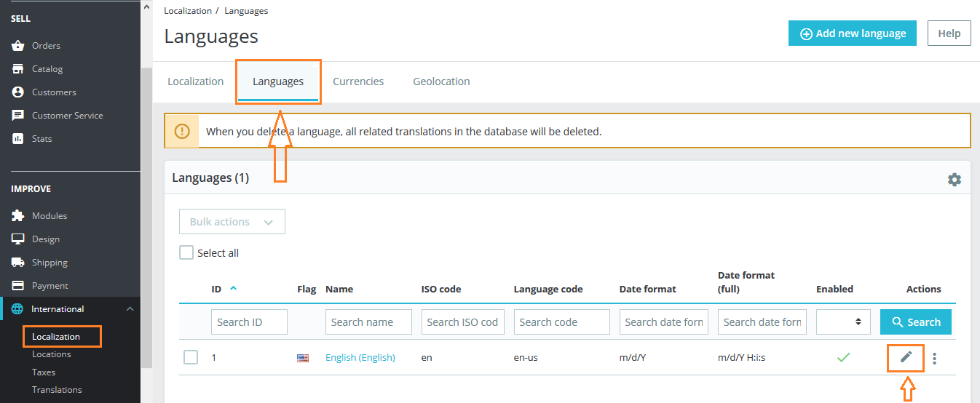Click the Search name input field
This screenshot has width=980, height=403.
[x=368, y=322]
